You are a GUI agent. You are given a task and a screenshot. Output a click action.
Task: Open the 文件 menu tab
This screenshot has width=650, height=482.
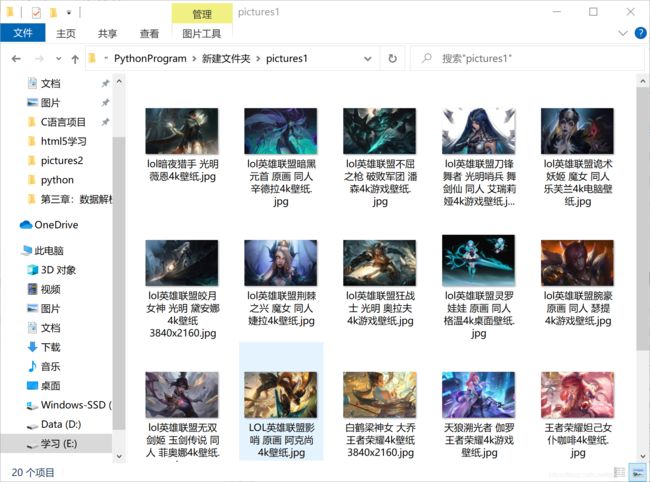(x=23, y=33)
